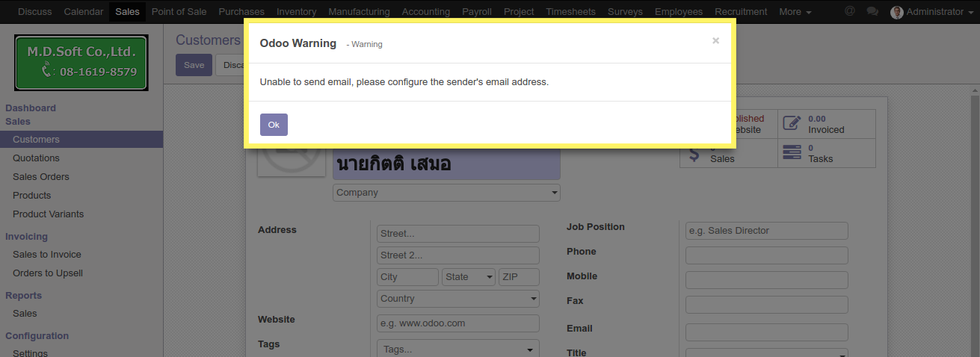
Task: Click the Fax input field
Action: pyautogui.click(x=767, y=305)
